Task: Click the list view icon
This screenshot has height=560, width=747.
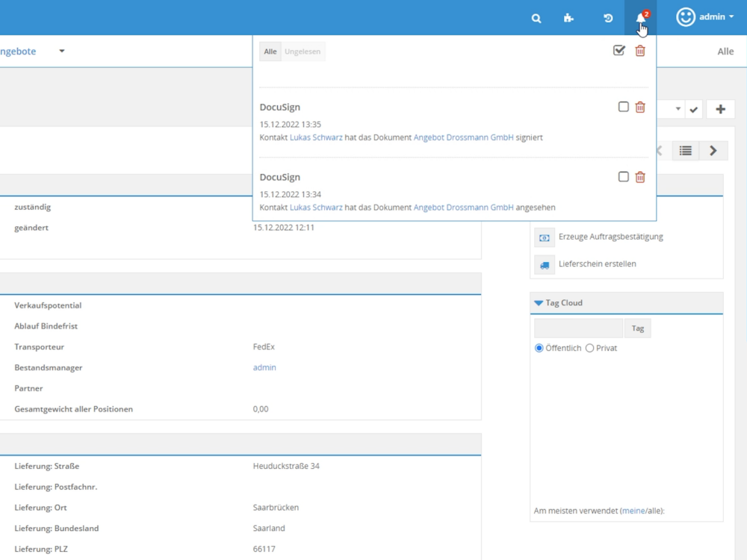Action: tap(685, 151)
